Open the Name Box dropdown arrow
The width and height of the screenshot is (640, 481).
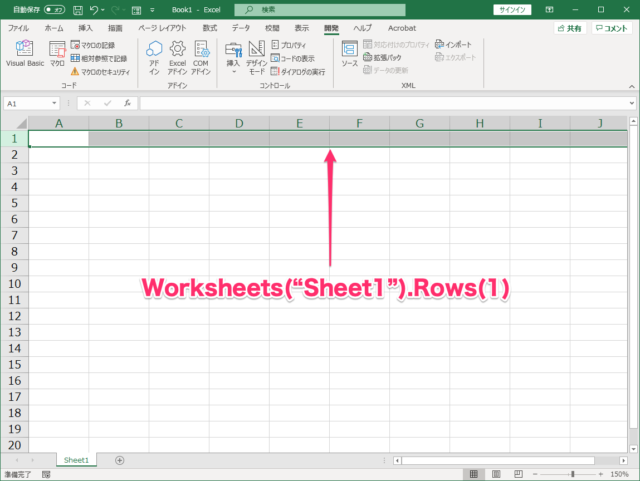[x=54, y=103]
